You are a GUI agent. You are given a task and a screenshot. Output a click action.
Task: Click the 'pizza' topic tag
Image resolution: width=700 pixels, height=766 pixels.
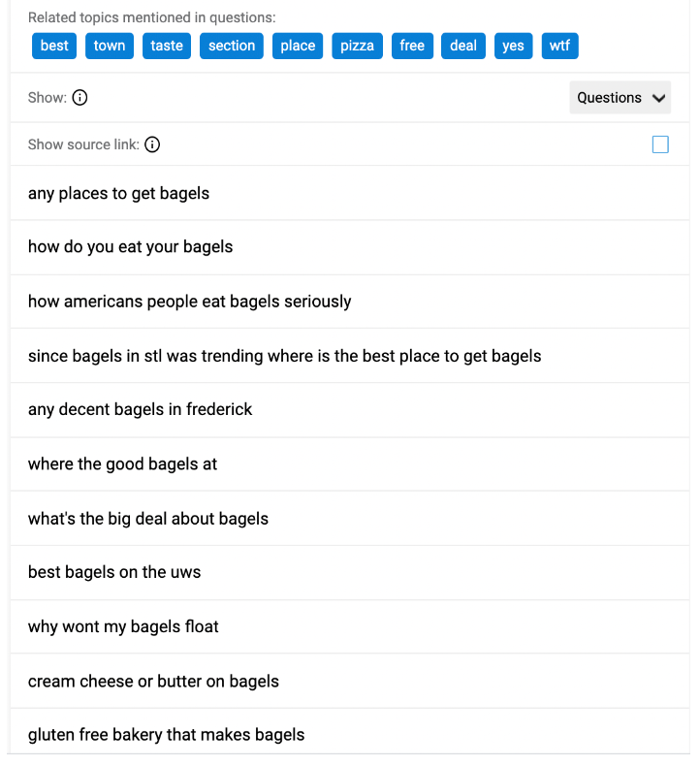point(357,46)
